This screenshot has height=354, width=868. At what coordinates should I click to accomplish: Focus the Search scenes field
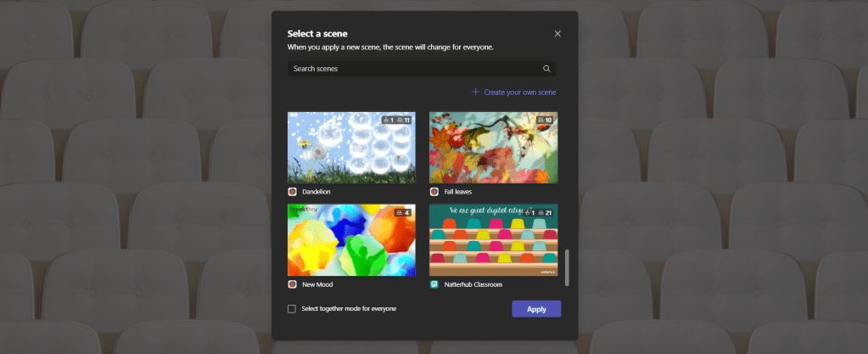click(x=414, y=69)
